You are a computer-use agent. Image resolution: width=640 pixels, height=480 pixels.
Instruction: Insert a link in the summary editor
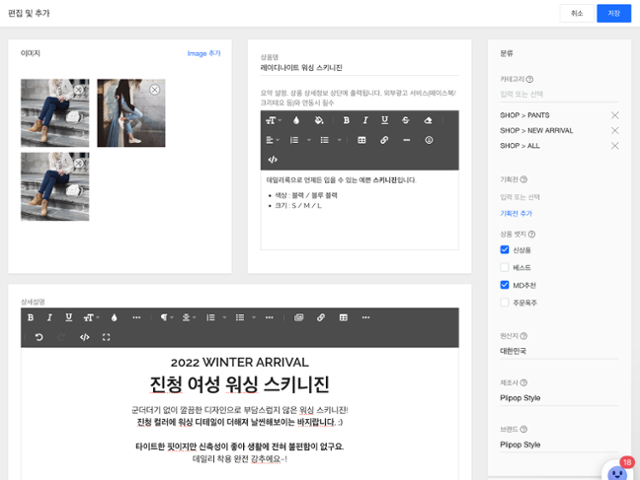[x=384, y=140]
